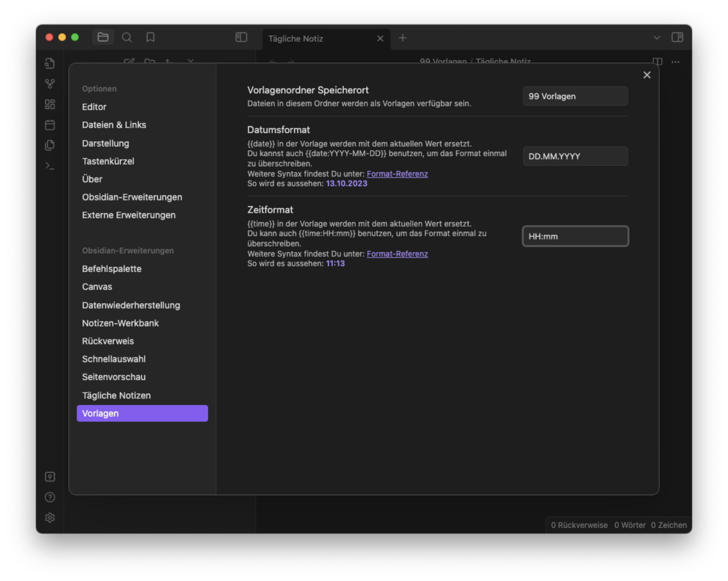Open the search magnifier icon
The width and height of the screenshot is (728, 581).
coord(127,37)
